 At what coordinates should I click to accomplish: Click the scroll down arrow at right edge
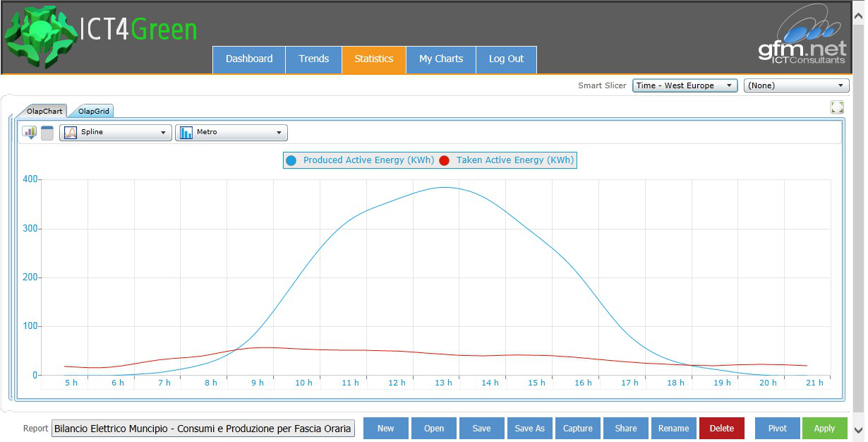point(859,429)
